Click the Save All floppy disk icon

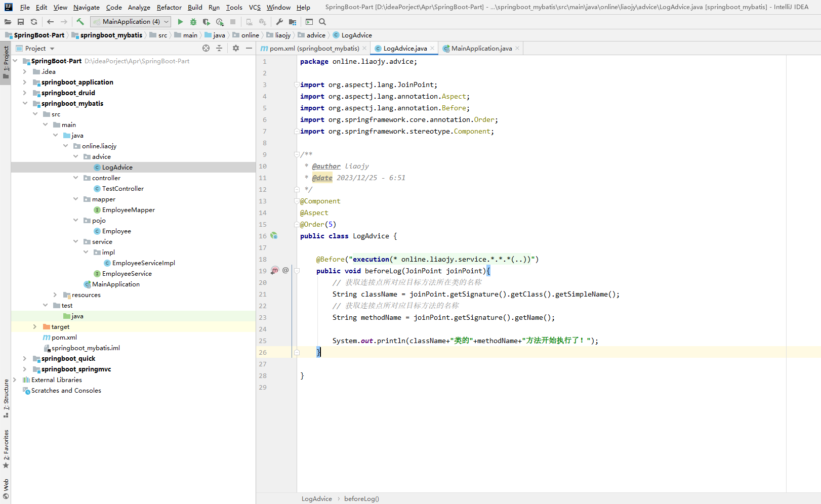[21, 22]
